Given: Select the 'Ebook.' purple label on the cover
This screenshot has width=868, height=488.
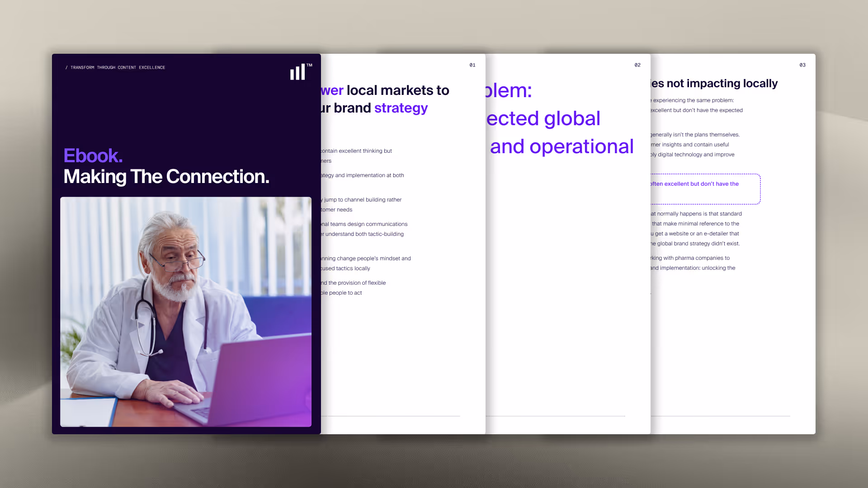Looking at the screenshot, I should pos(93,155).
